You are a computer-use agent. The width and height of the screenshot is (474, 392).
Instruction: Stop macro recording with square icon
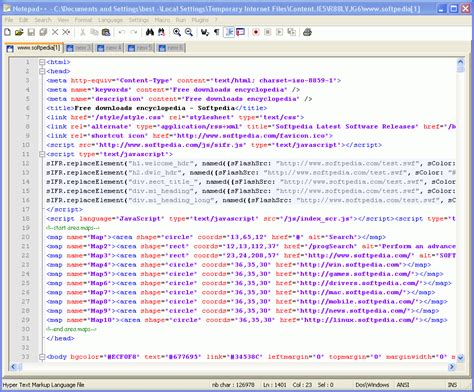tap(268, 32)
